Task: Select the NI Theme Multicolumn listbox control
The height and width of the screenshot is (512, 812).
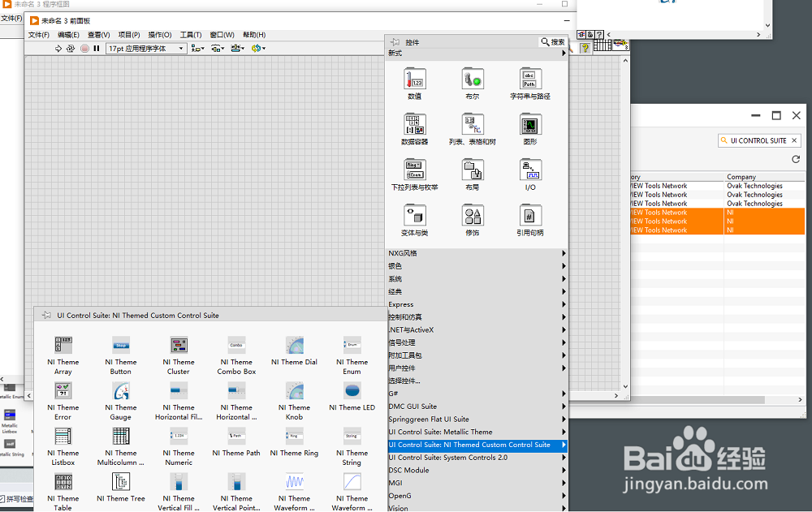Action: click(121, 437)
